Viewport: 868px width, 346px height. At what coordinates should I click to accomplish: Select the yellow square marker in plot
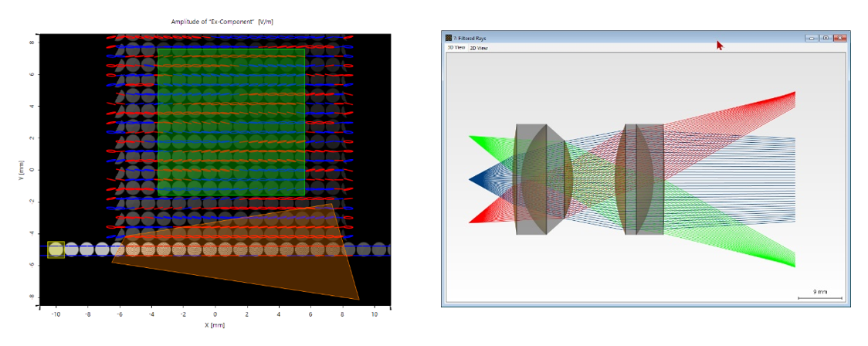(x=56, y=249)
